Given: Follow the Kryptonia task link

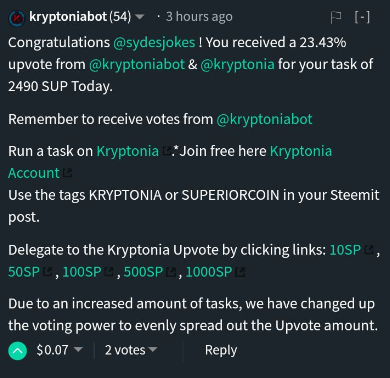Looking at the screenshot, I should [x=127, y=151].
